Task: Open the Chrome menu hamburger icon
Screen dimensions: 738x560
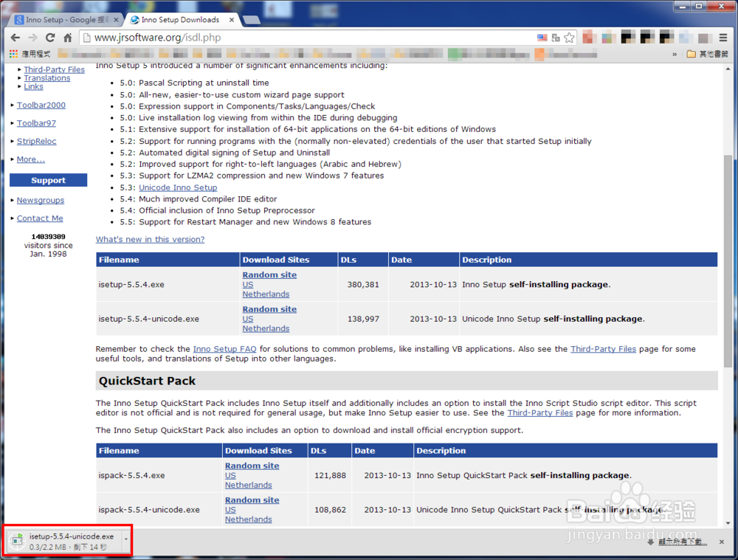Action: click(x=723, y=38)
